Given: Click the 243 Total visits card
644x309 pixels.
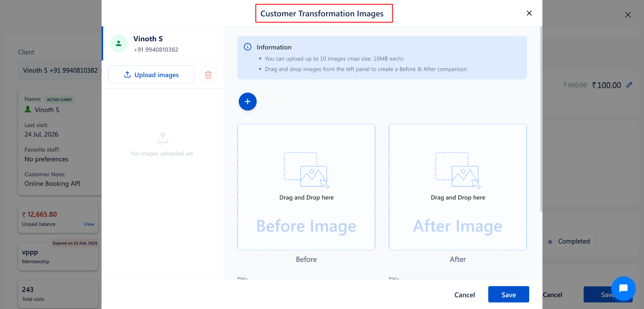Looking at the screenshot, I should pos(58,294).
